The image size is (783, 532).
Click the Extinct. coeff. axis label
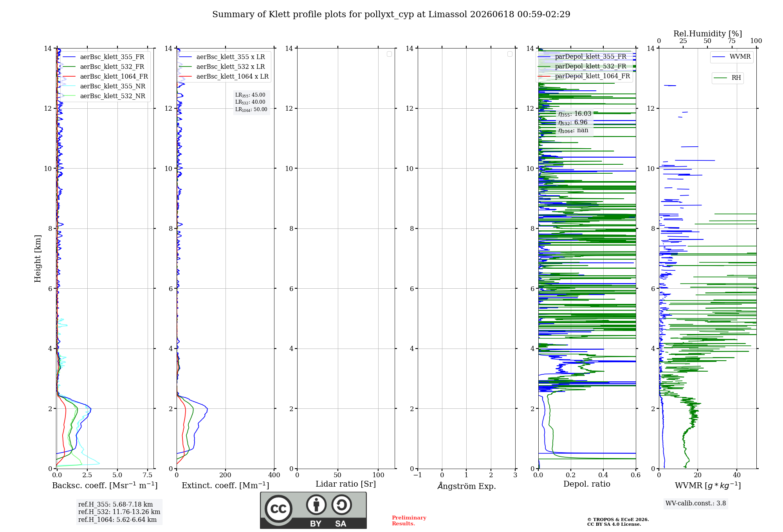pos(226,485)
